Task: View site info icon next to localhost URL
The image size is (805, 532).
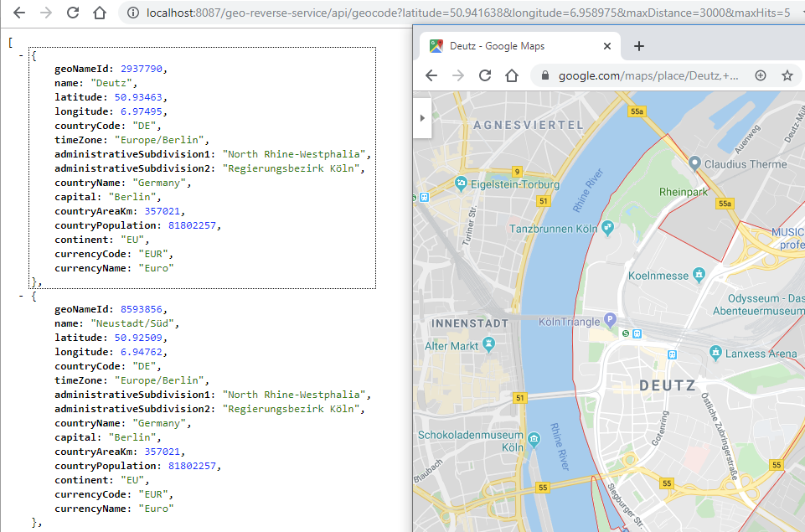Action: [x=133, y=13]
